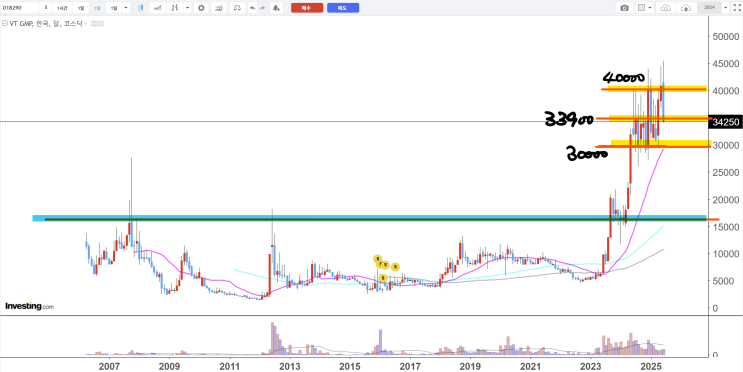Load chart from cloud icon
The height and width of the screenshot is (372, 743).
pos(666,8)
